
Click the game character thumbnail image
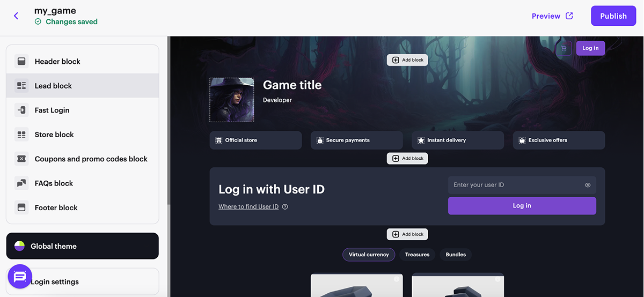click(232, 100)
